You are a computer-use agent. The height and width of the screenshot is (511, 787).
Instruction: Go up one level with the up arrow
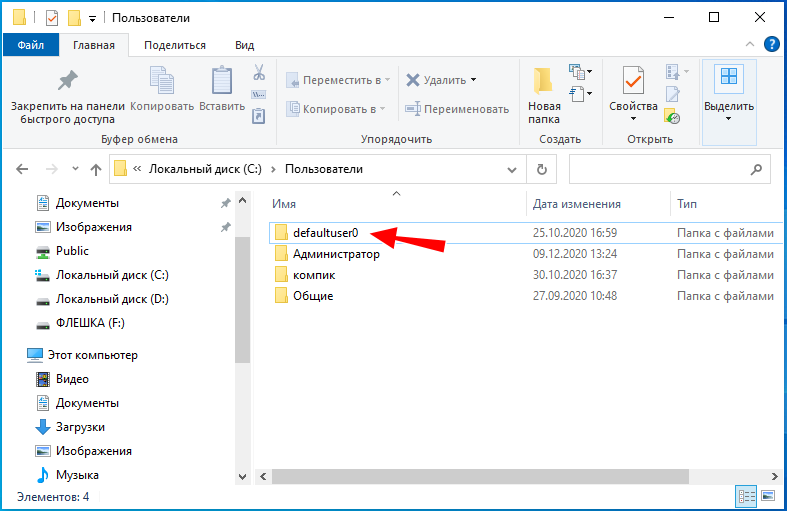(x=96, y=170)
